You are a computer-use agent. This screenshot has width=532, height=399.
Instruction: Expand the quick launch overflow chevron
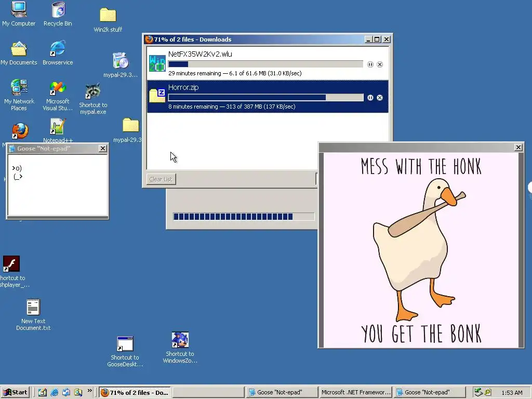89,391
